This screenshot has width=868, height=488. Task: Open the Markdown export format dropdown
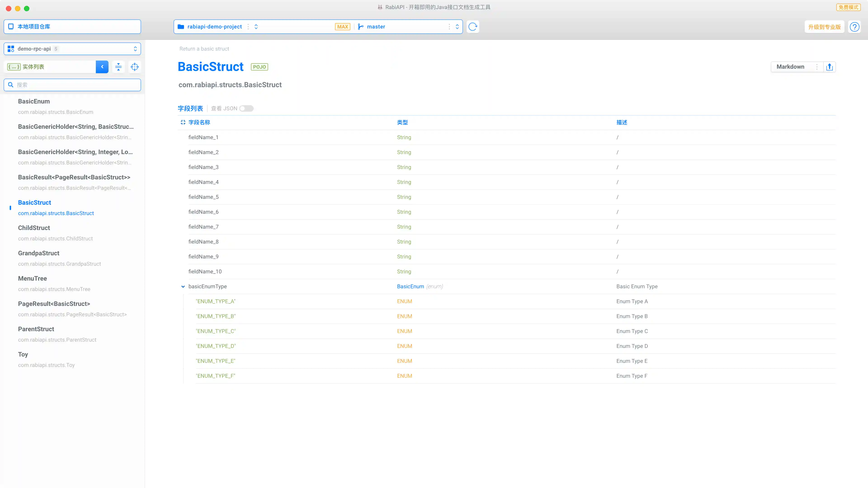[x=797, y=67]
